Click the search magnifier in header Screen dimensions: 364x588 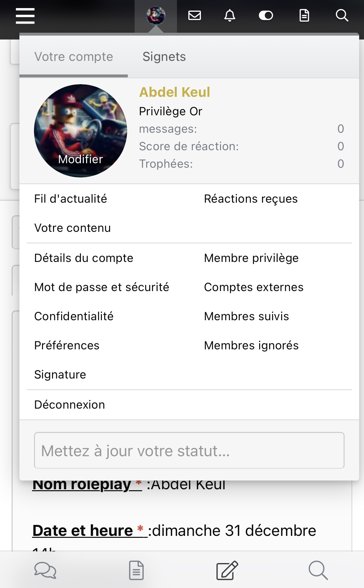point(342,15)
